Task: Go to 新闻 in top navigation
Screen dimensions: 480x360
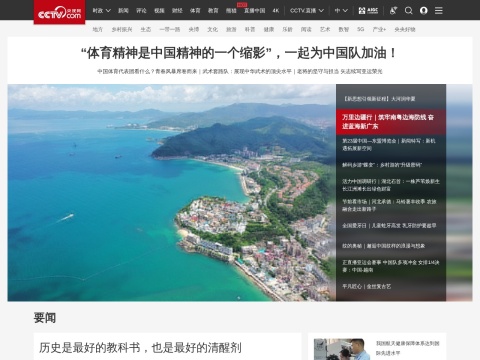Action: click(x=123, y=11)
